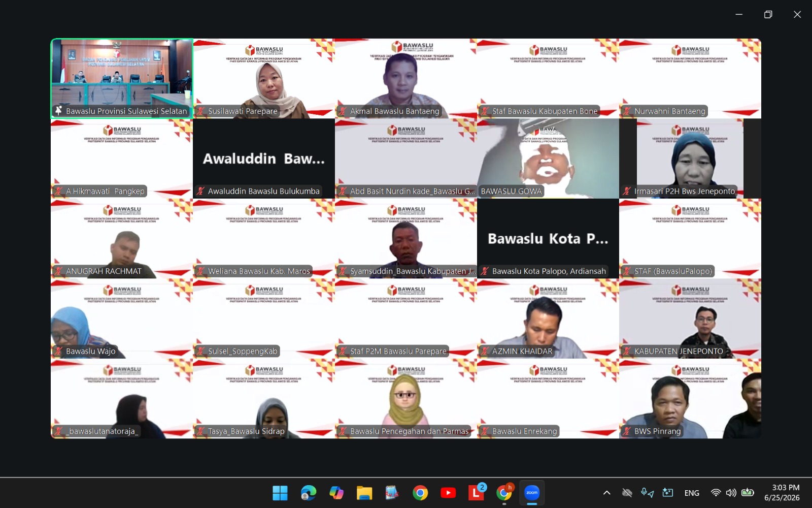Launch File Explorer from the taskbar
This screenshot has height=508, width=812.
364,493
